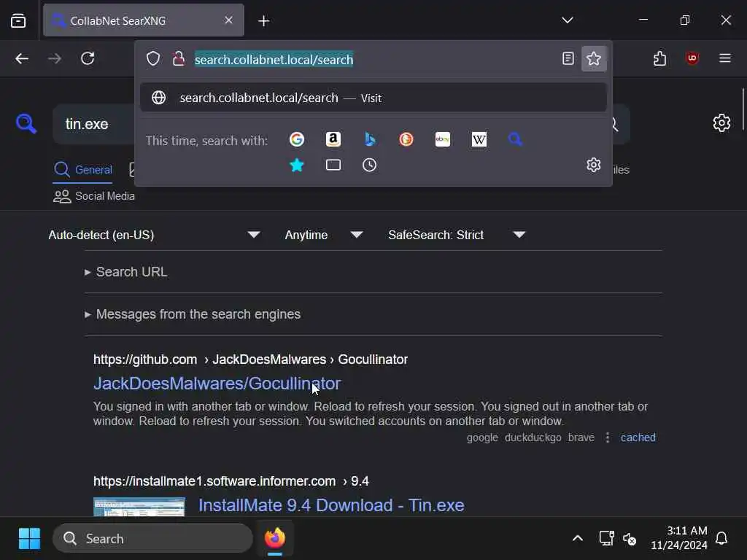Open the cached link for Gocullinator result
The image size is (747, 560).
[638, 437]
